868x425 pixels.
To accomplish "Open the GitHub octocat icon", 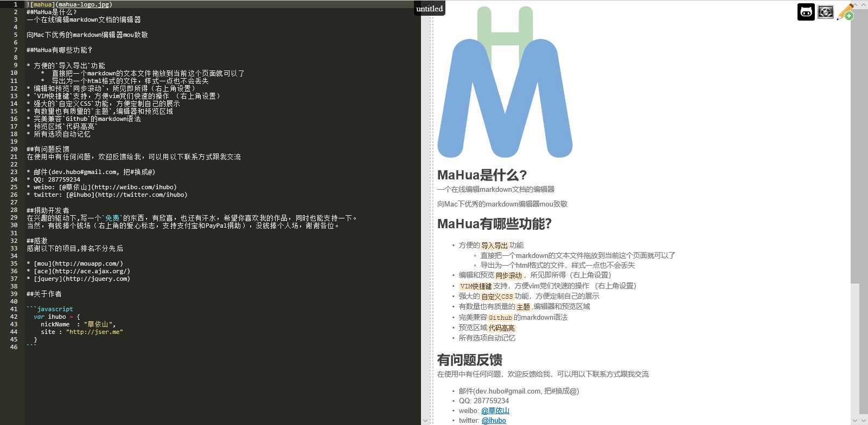I will [806, 12].
